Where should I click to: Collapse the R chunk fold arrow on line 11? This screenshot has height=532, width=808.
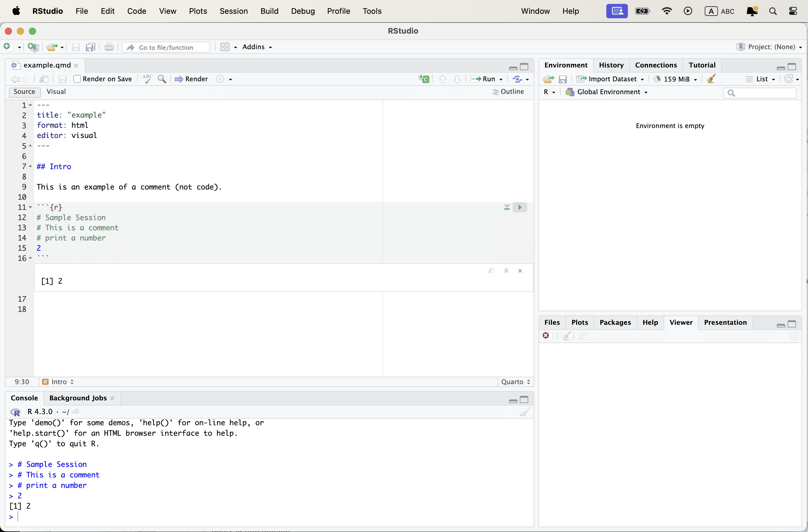point(31,207)
